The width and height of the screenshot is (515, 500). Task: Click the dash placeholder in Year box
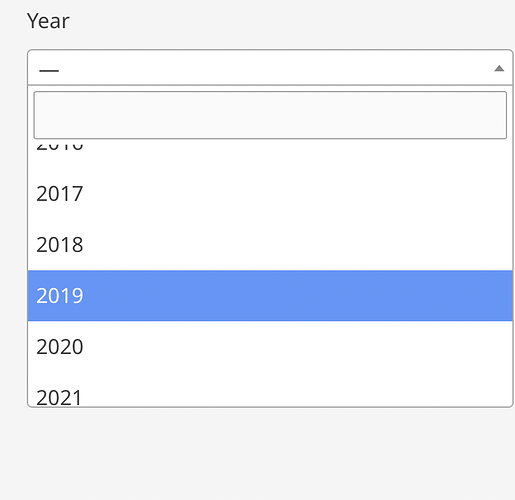tap(49, 71)
